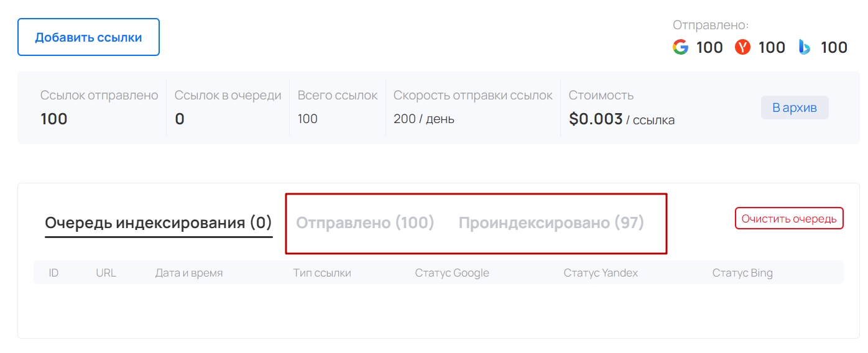The image size is (868, 353).
Task: Click the "Ссылок в очереди" counter
Action: (x=180, y=119)
